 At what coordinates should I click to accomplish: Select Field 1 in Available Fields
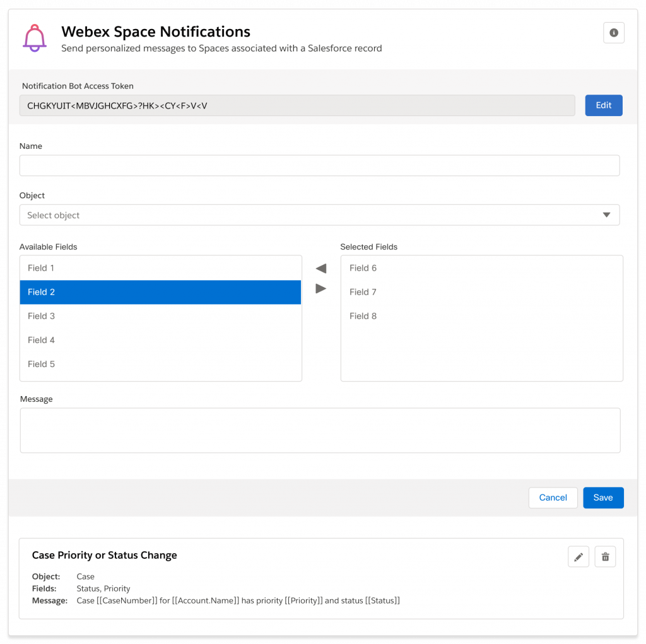pyautogui.click(x=161, y=267)
